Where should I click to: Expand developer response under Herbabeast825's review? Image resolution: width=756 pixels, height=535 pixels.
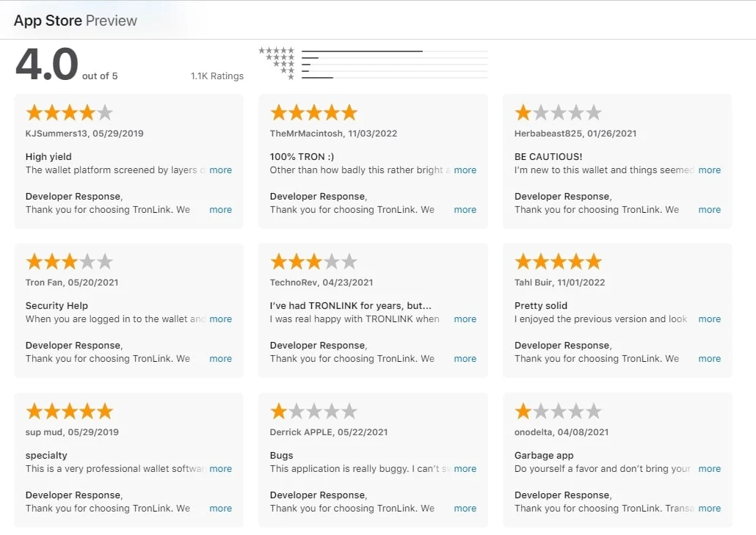pyautogui.click(x=709, y=210)
